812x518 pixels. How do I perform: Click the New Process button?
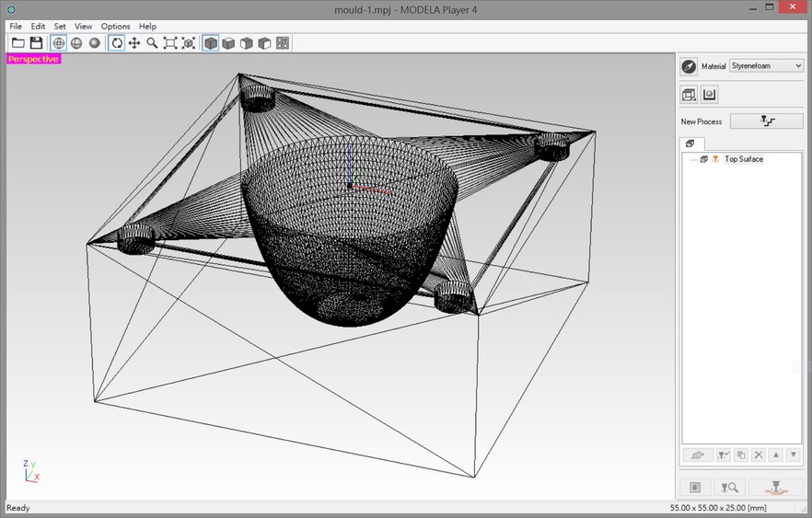[766, 121]
